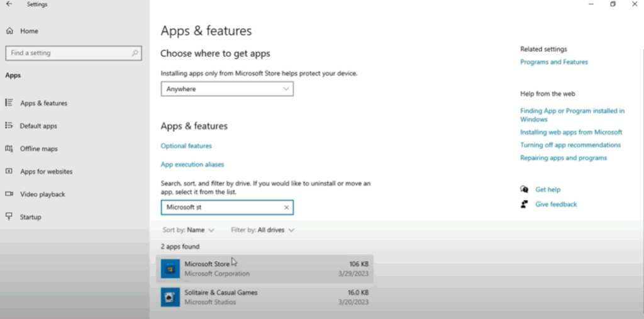This screenshot has height=319, width=644.
Task: Clear the app search with the X
Action: [287, 208]
